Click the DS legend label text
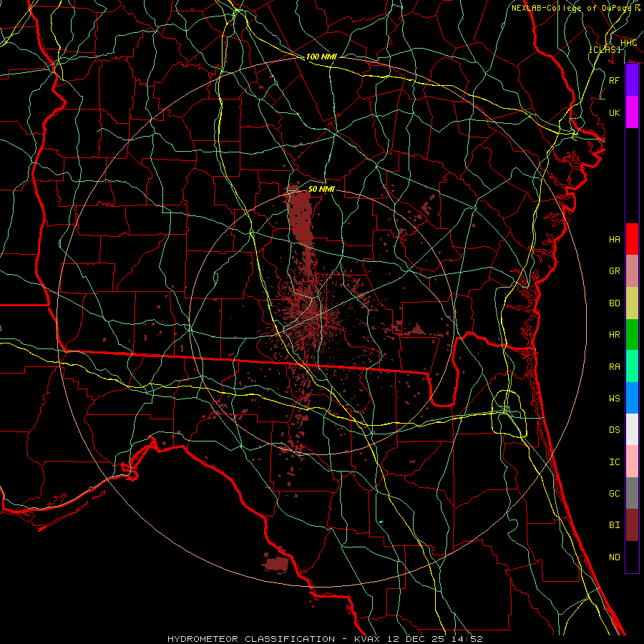Image resolution: width=644 pixels, height=644 pixels. pyautogui.click(x=615, y=430)
